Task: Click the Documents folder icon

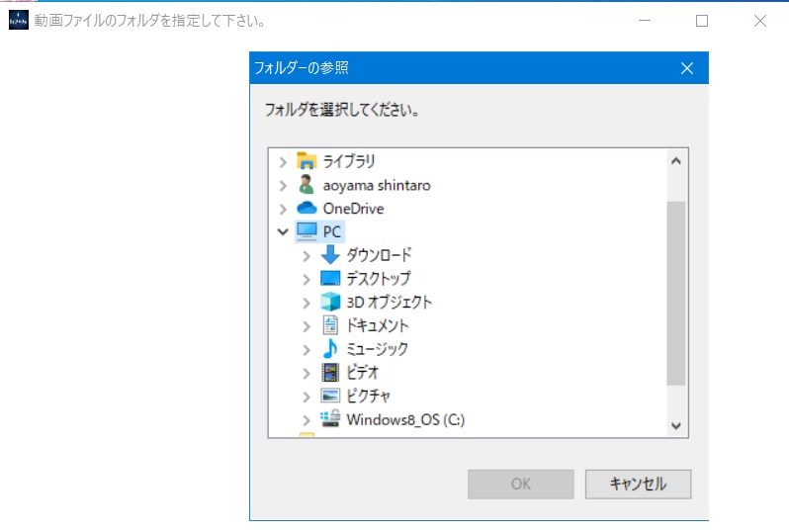Action: [330, 325]
